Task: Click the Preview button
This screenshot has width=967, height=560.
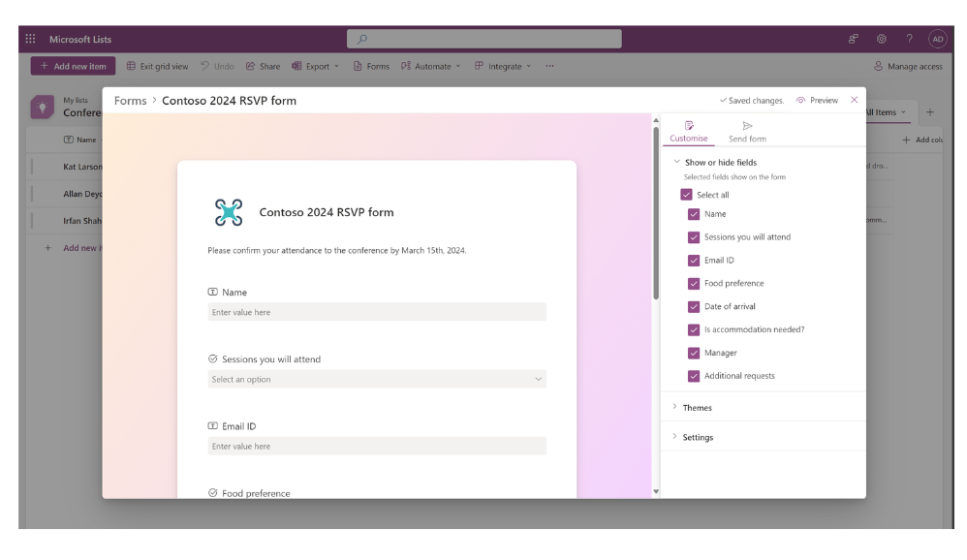Action: coord(817,100)
